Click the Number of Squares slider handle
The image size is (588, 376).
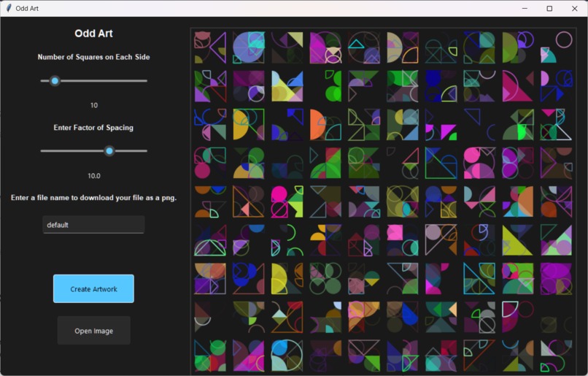coord(55,81)
